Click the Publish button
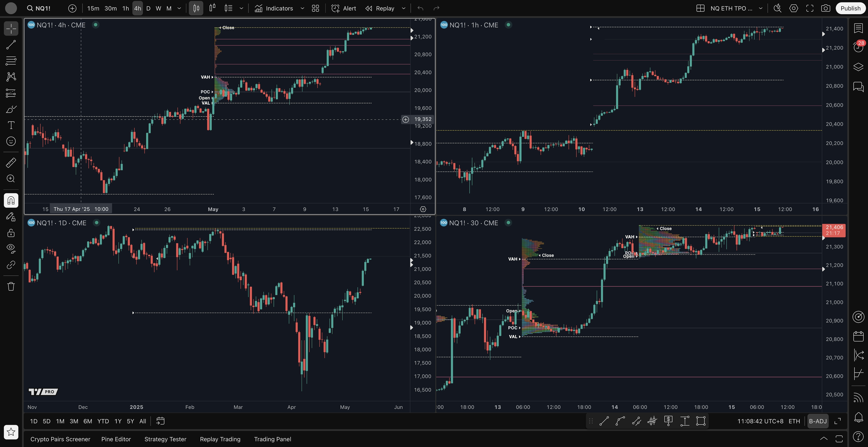Image resolution: width=868 pixels, height=447 pixels. (850, 8)
